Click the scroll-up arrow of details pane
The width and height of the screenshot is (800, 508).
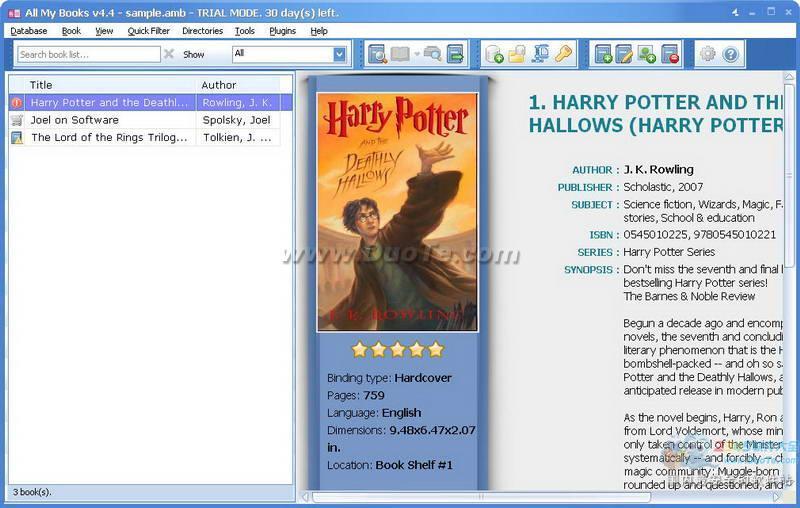point(789,77)
